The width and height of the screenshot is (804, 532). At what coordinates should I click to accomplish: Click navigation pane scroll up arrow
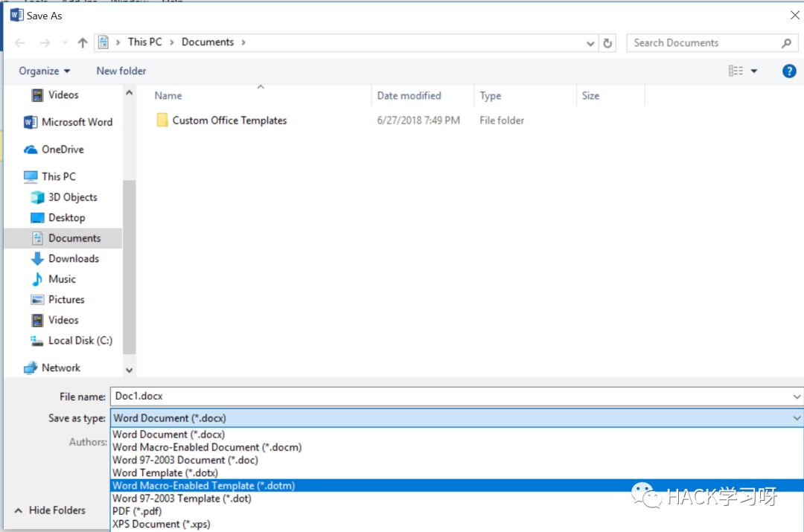(x=130, y=93)
